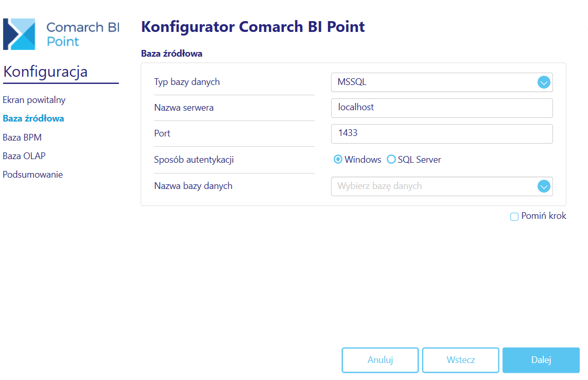This screenshot has width=588, height=380.
Task: Go to Baza źródłowa step in sidebar
Action: pos(33,118)
